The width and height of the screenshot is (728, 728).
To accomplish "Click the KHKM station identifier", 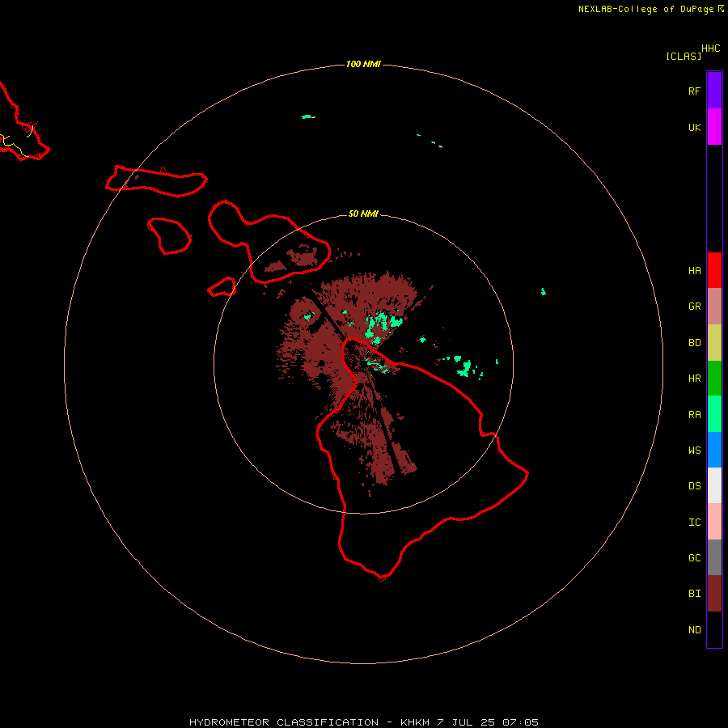I will (x=416, y=722).
